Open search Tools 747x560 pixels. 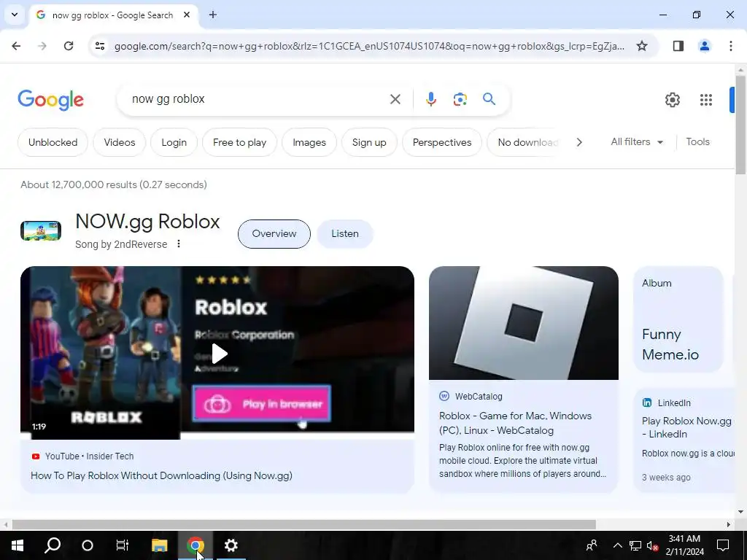[x=697, y=142]
